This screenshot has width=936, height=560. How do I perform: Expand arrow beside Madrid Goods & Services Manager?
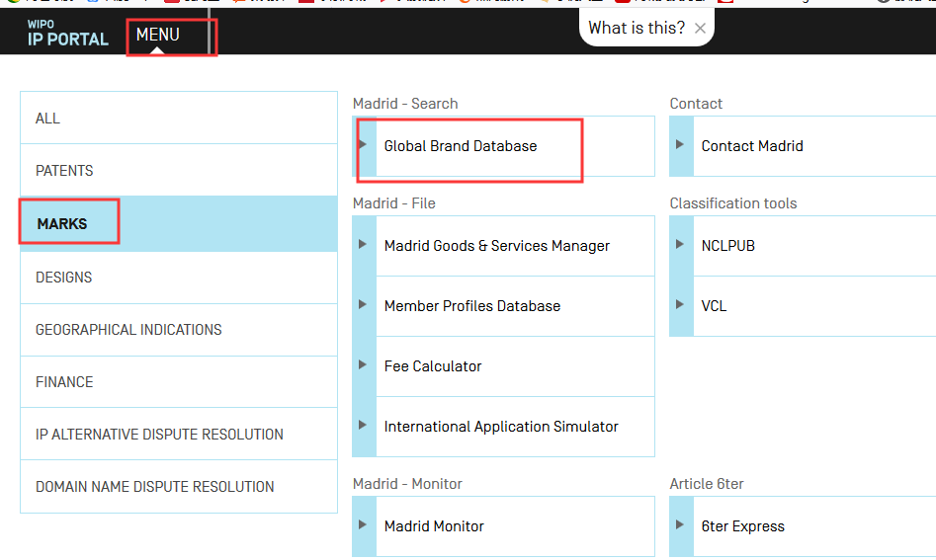(x=363, y=244)
